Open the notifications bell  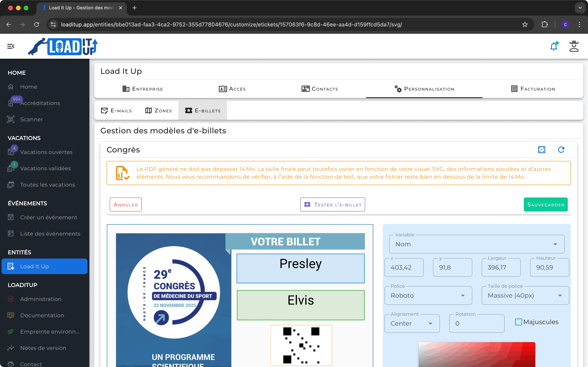click(x=554, y=46)
